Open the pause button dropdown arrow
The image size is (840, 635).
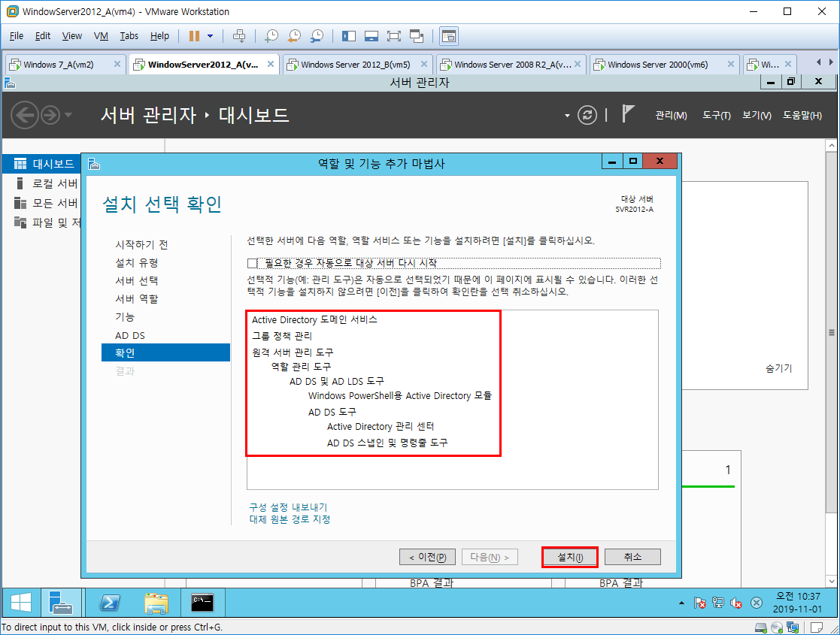(210, 36)
